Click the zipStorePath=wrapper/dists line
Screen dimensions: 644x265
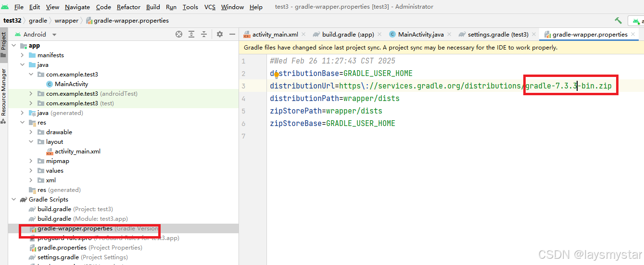326,111
